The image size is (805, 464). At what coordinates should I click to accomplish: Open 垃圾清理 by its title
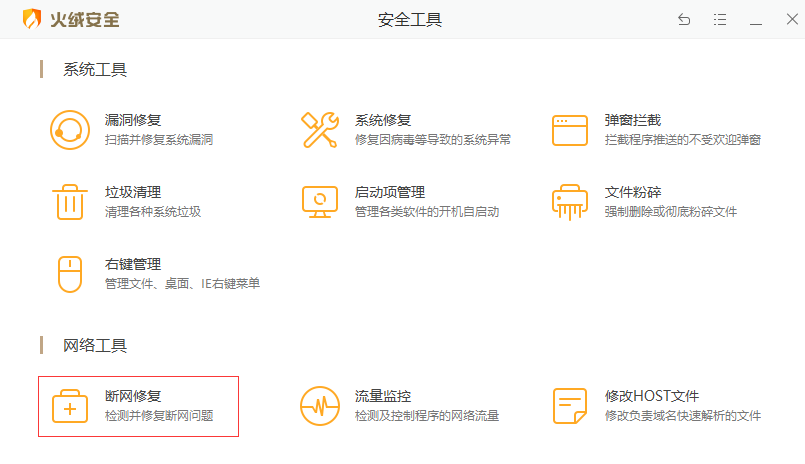pos(133,192)
